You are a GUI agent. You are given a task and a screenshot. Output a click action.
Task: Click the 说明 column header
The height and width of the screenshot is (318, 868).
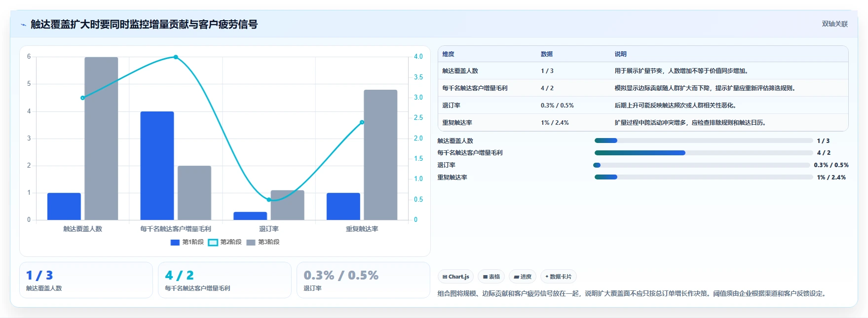pyautogui.click(x=621, y=54)
